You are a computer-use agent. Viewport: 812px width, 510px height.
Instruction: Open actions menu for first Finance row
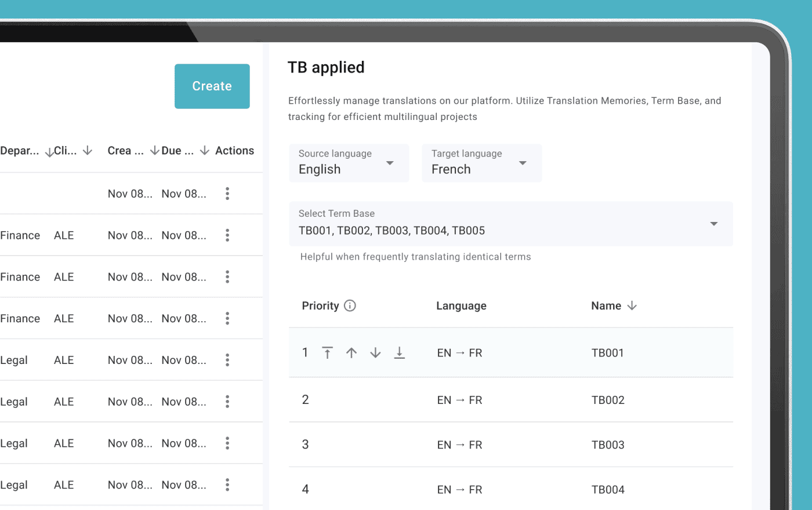[x=227, y=235]
